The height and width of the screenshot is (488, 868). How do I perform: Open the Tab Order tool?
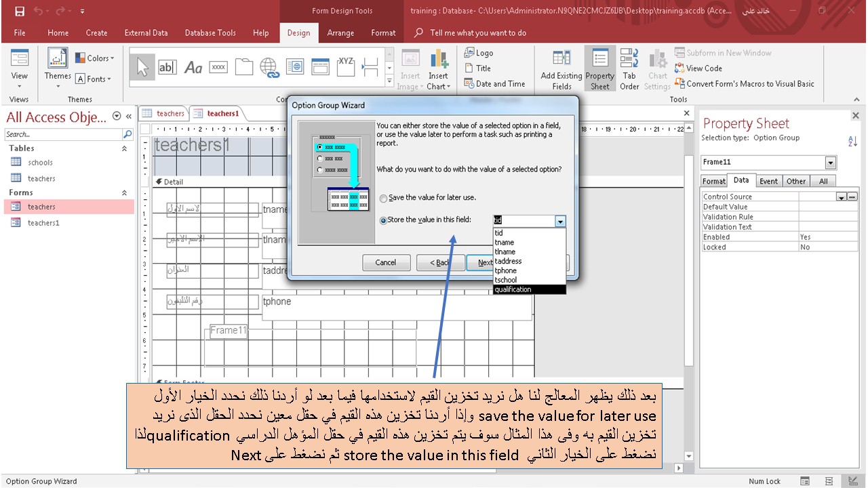629,68
